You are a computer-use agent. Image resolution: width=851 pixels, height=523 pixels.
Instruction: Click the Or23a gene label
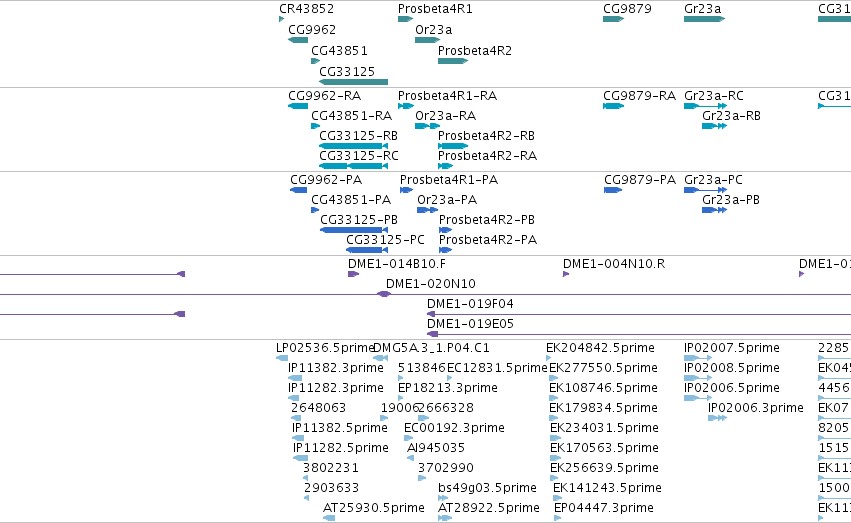(433, 29)
